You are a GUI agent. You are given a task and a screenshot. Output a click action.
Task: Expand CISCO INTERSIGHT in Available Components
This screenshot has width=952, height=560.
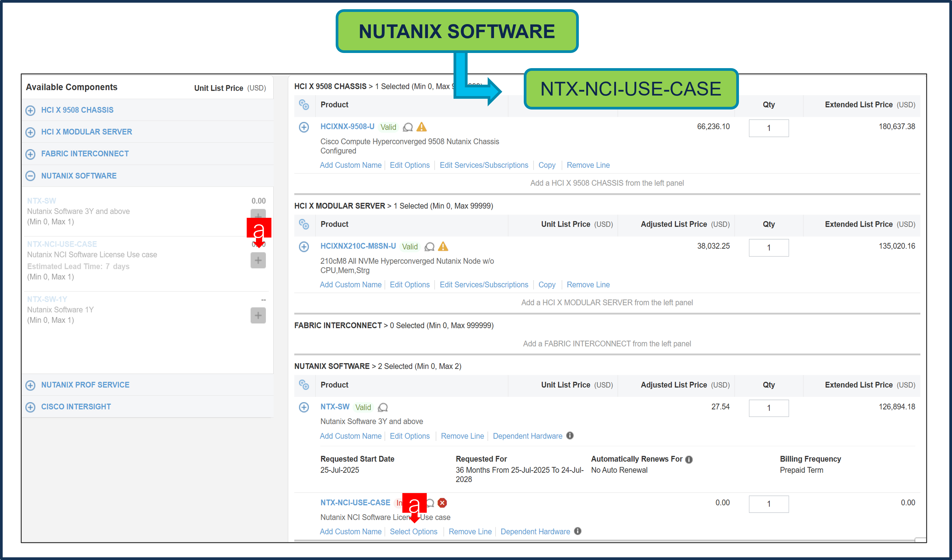point(30,407)
